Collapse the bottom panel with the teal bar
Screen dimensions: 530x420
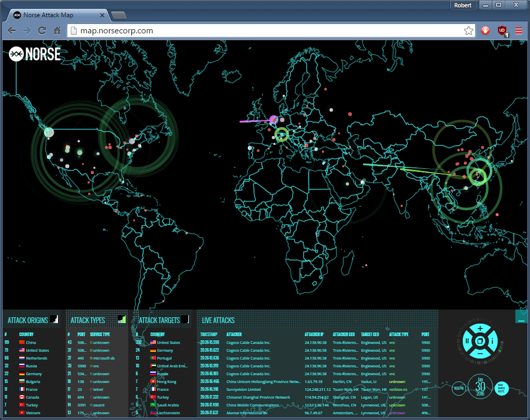[521, 317]
